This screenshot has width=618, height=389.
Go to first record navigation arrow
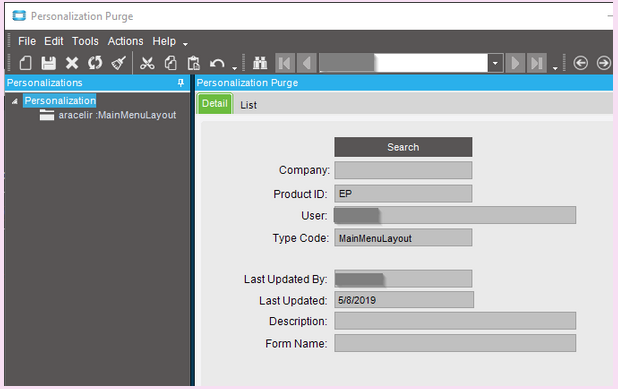point(285,63)
